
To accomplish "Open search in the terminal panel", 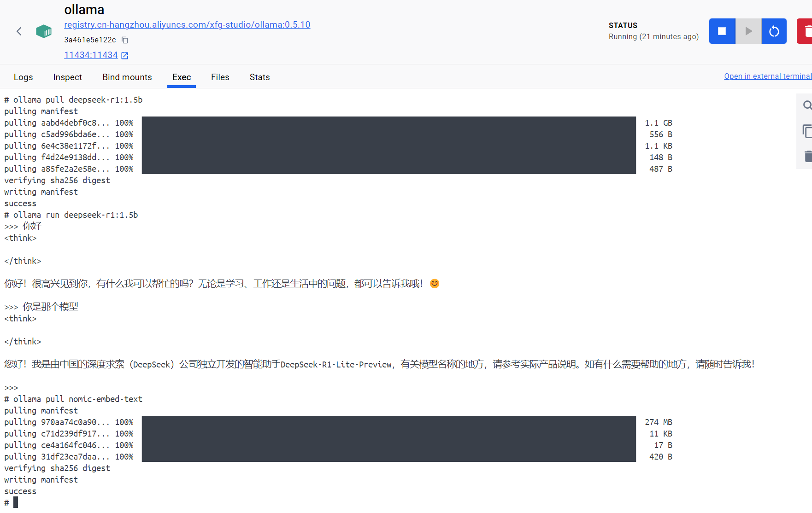I will click(x=806, y=105).
